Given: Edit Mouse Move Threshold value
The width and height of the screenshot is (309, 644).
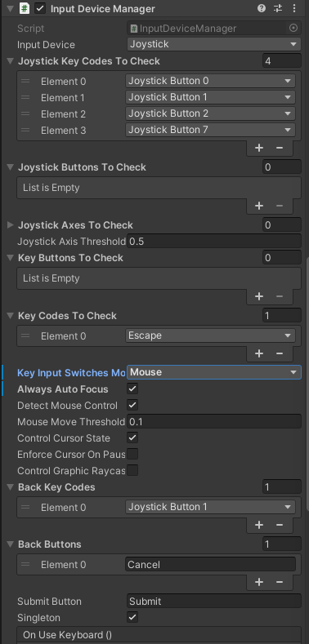Looking at the screenshot, I should [214, 421].
